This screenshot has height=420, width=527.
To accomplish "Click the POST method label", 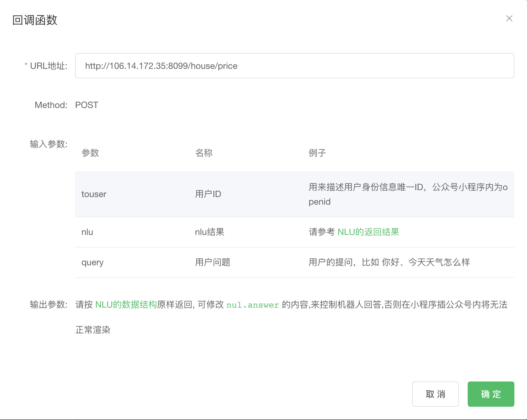I will pyautogui.click(x=86, y=105).
